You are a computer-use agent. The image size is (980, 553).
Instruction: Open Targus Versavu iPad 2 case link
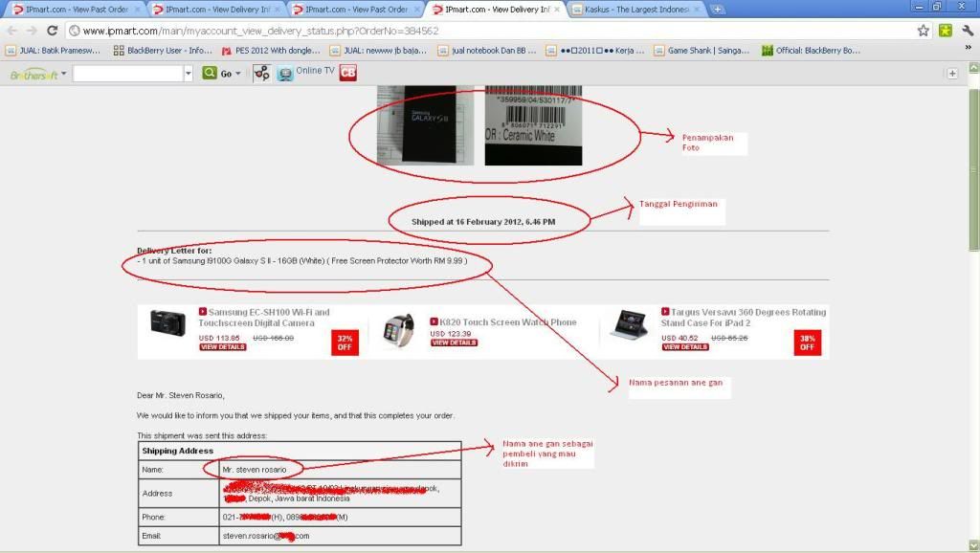tap(744, 318)
